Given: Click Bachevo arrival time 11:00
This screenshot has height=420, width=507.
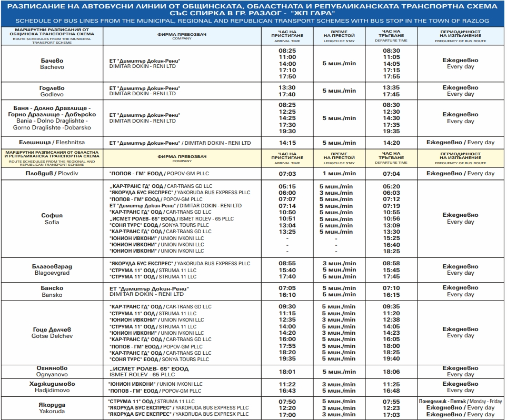Looking at the screenshot, I should tap(287, 57).
